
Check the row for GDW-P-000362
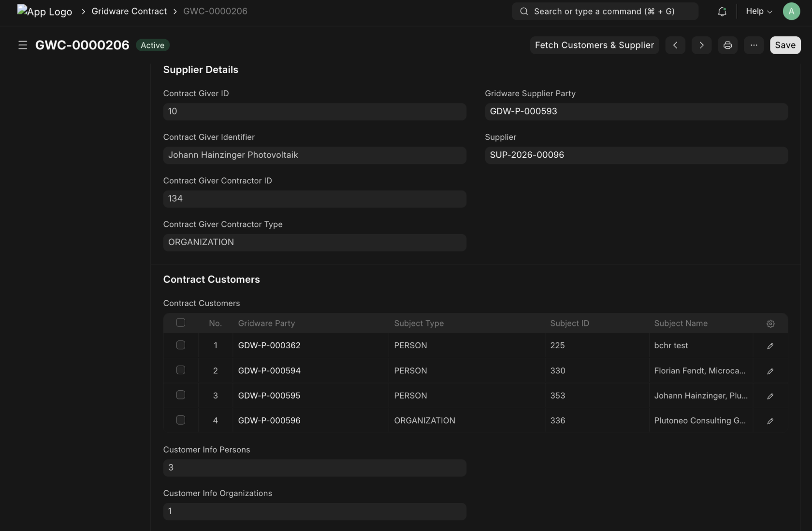(181, 345)
